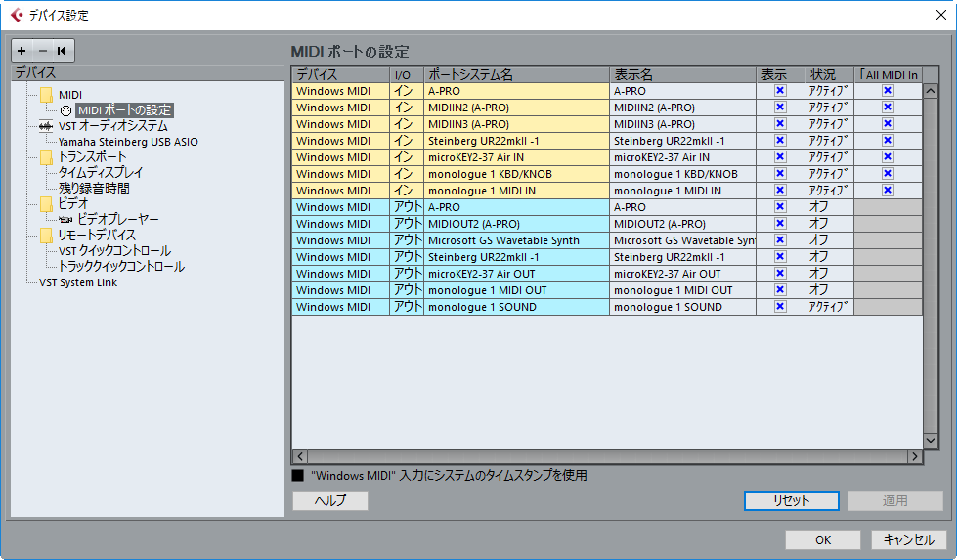Click the MIDI port setup dial icon
Viewport: 957px width, 560px height.
(65, 111)
